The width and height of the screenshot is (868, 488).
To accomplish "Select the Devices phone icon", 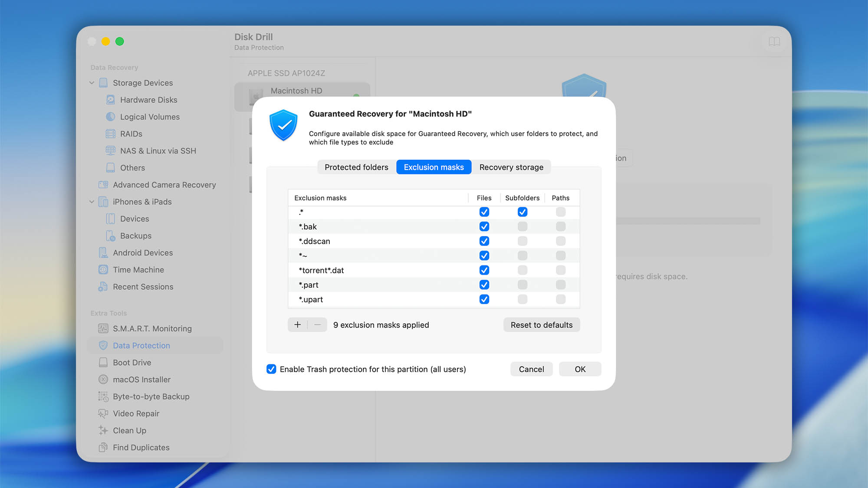I will pos(111,219).
